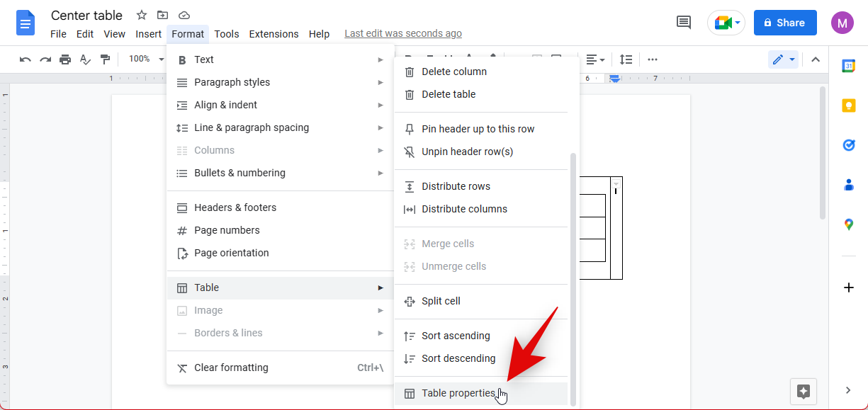868x410 pixels.
Task: Expand the editing mode pencil dropdown
Action: pyautogui.click(x=783, y=59)
